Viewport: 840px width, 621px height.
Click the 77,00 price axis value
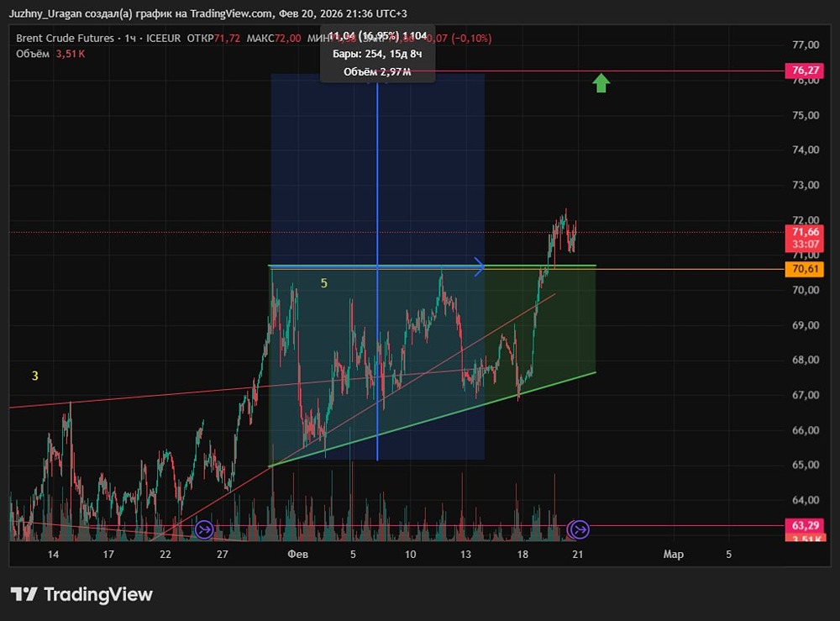point(806,45)
